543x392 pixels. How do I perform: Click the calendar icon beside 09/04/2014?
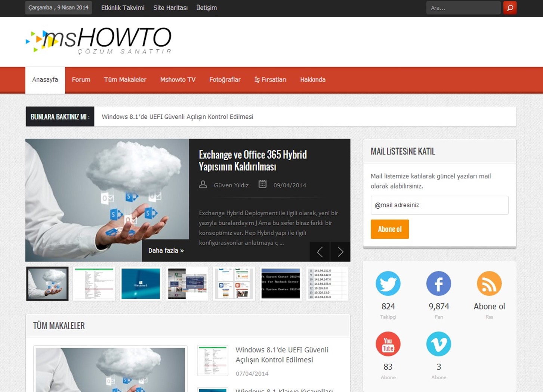click(x=263, y=184)
